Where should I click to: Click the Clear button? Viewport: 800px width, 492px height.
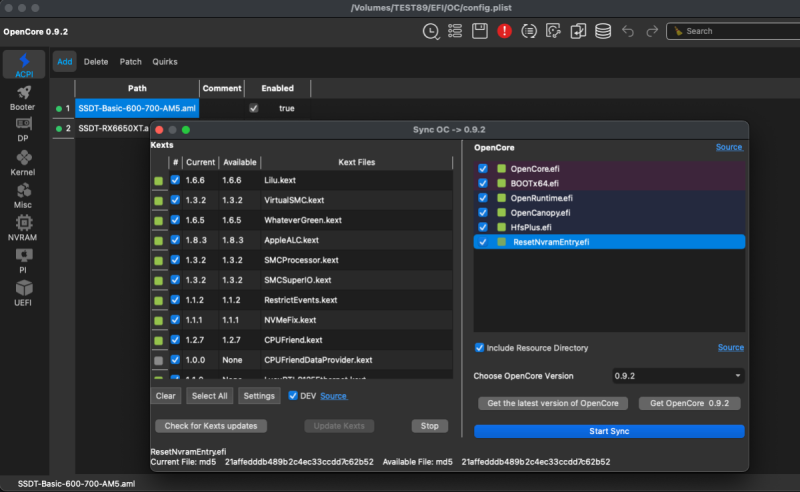tap(165, 396)
